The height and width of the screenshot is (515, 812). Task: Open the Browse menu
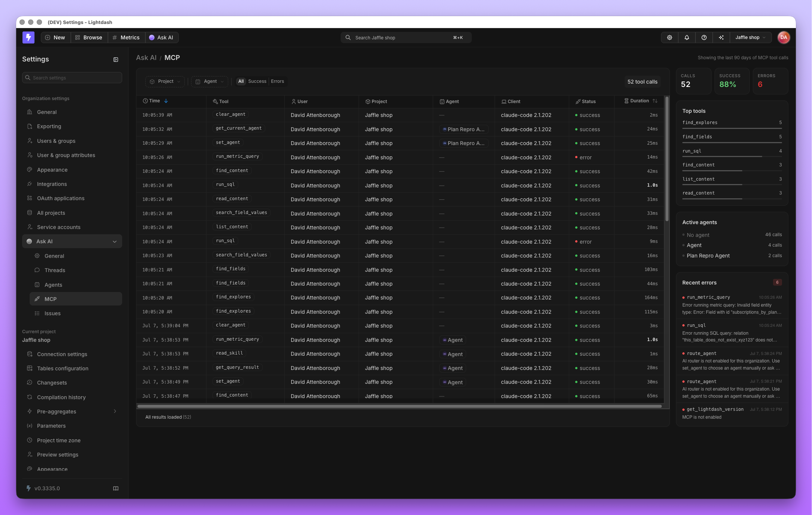pos(89,37)
